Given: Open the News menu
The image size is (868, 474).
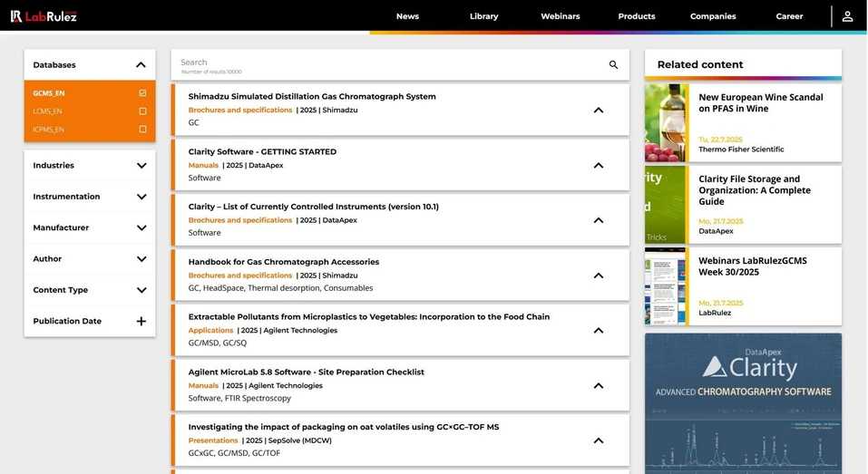Looking at the screenshot, I should pyautogui.click(x=407, y=16).
